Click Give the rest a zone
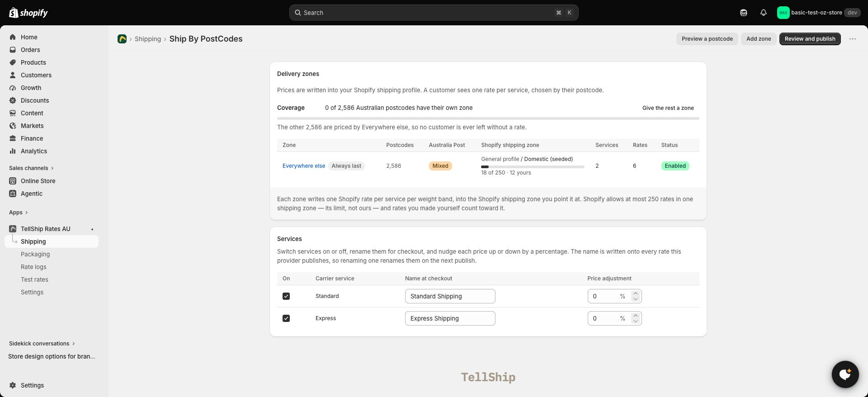Viewport: 868px width, 397px height. (x=668, y=108)
